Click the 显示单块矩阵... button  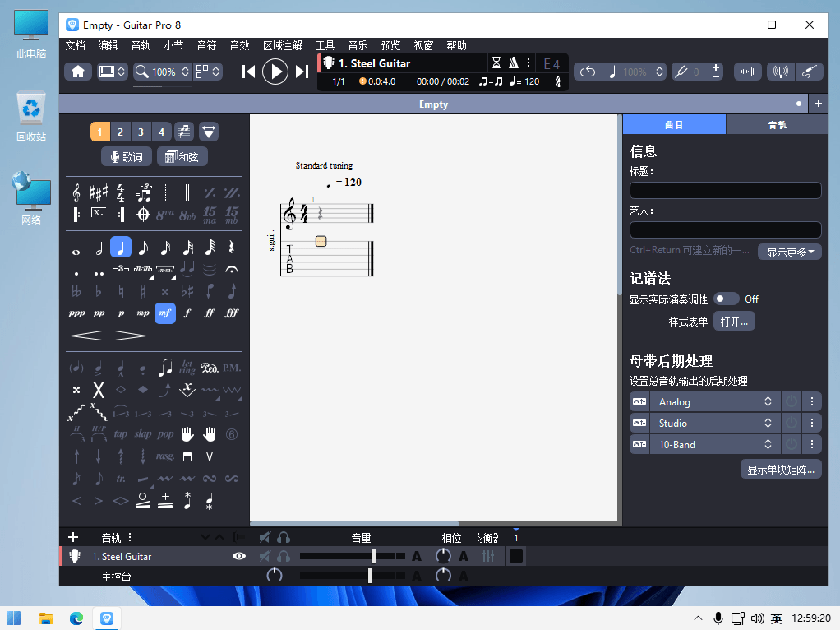pos(781,470)
